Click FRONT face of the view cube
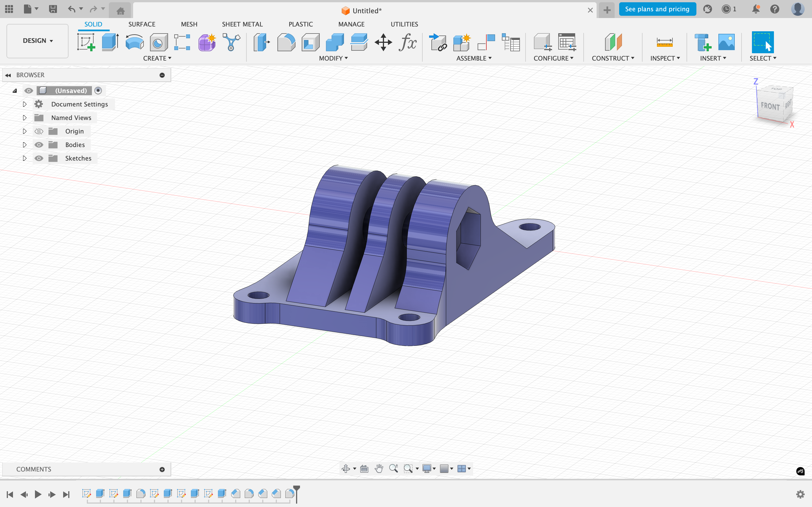This screenshot has width=812, height=507. pos(770,107)
